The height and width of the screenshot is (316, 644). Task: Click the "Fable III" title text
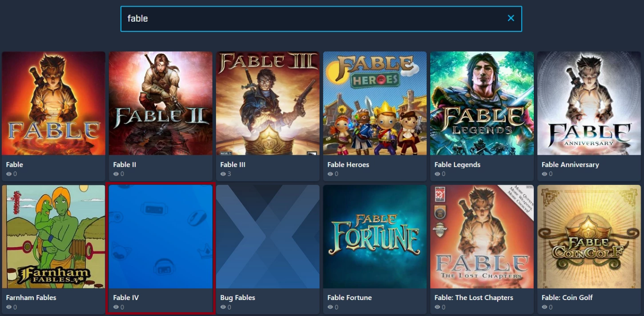(x=233, y=165)
